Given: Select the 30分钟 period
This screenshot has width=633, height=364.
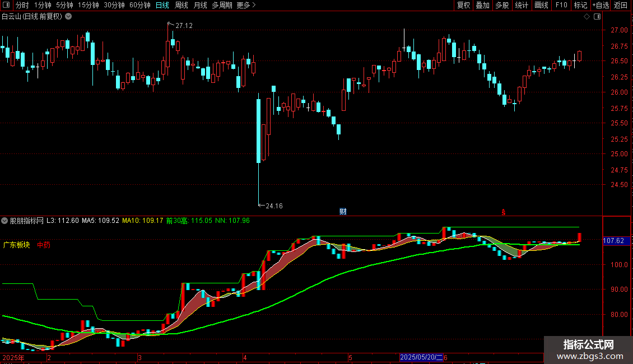Looking at the screenshot, I should click(x=114, y=5).
